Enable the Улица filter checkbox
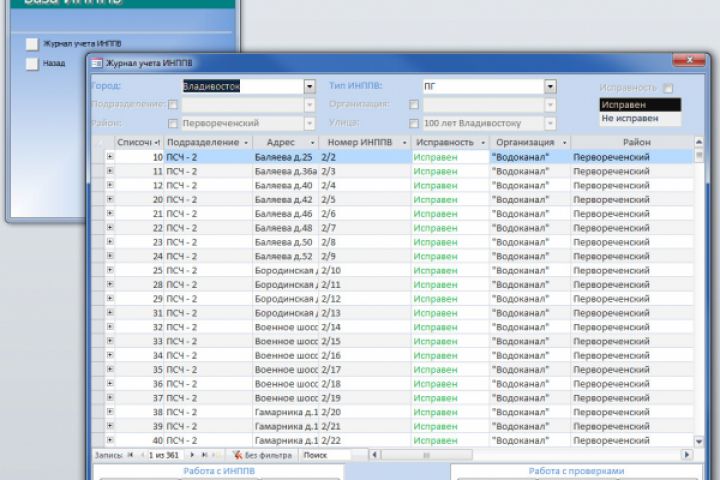The image size is (720, 480). (x=414, y=123)
